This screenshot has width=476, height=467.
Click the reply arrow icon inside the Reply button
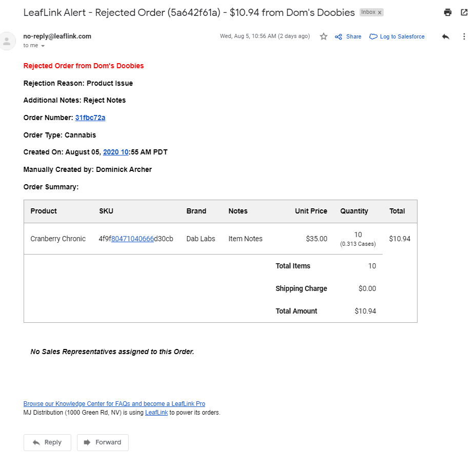36,442
